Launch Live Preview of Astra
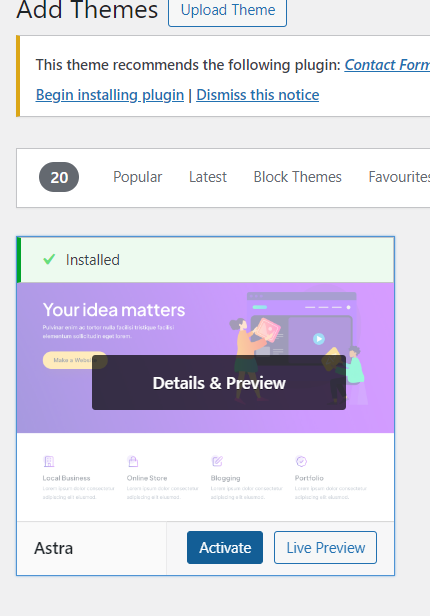The width and height of the screenshot is (430, 616). [x=325, y=548]
